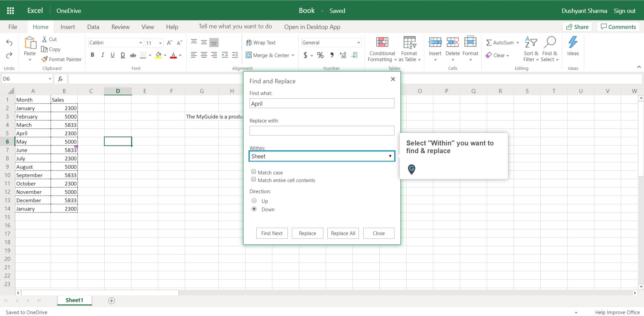Open Conditional Formatting
The height and width of the screenshot is (316, 644).
(381, 49)
